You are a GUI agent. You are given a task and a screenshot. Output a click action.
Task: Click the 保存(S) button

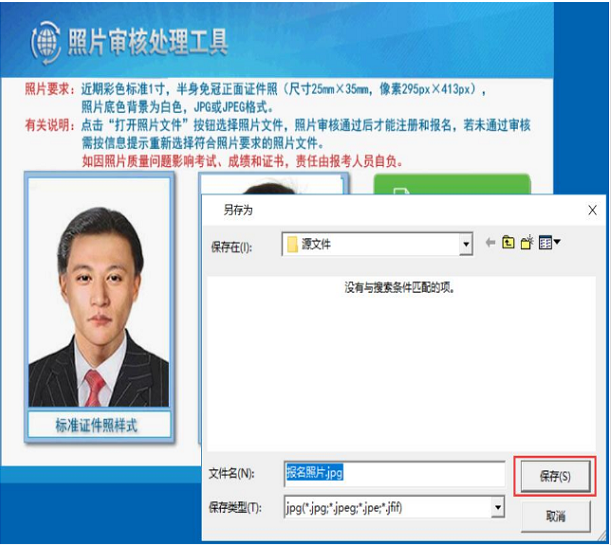tap(554, 476)
